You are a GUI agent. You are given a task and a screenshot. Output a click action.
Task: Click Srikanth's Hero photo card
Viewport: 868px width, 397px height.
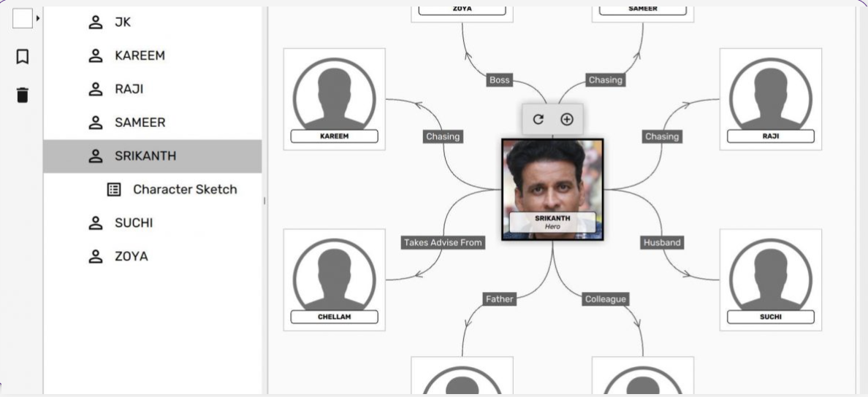coord(552,190)
